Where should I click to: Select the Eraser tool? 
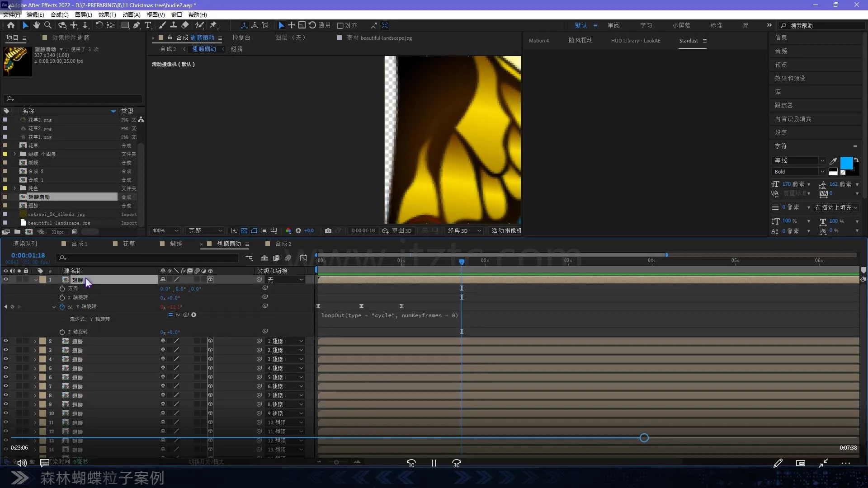pyautogui.click(x=185, y=25)
